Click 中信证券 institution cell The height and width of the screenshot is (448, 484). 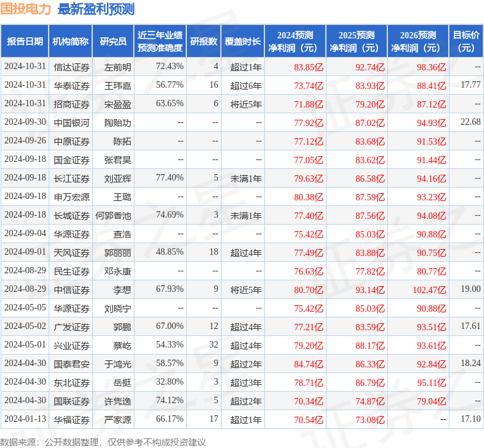(72, 289)
